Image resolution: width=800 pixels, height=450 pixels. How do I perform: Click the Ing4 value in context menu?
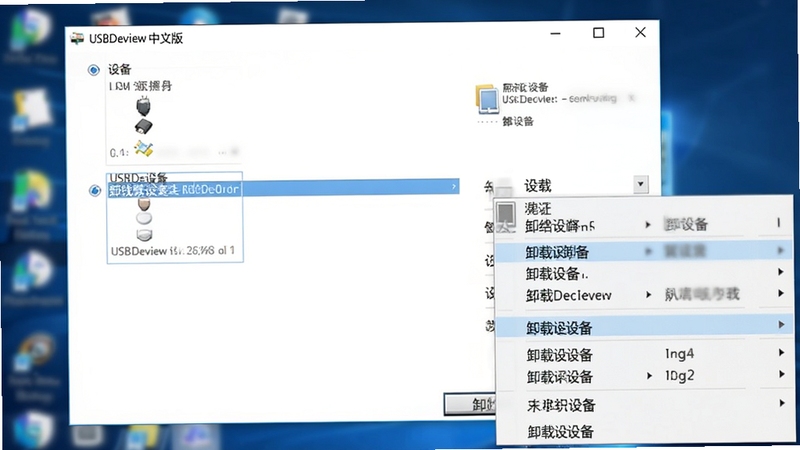click(x=679, y=354)
